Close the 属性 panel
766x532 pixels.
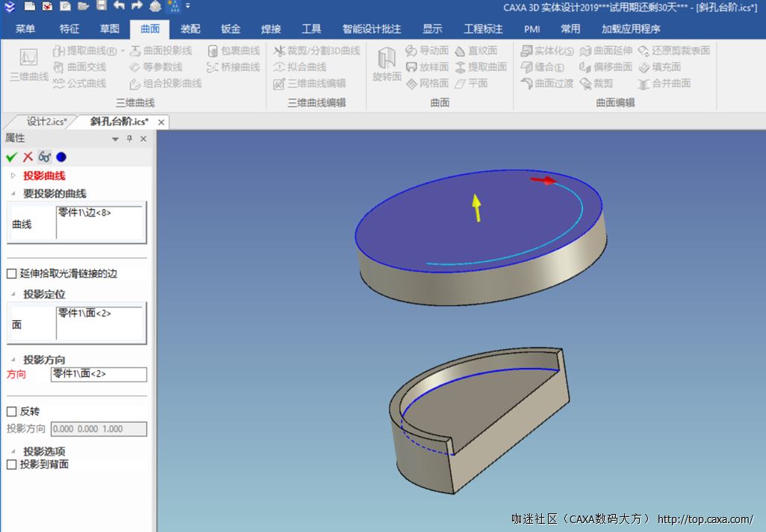[x=143, y=139]
